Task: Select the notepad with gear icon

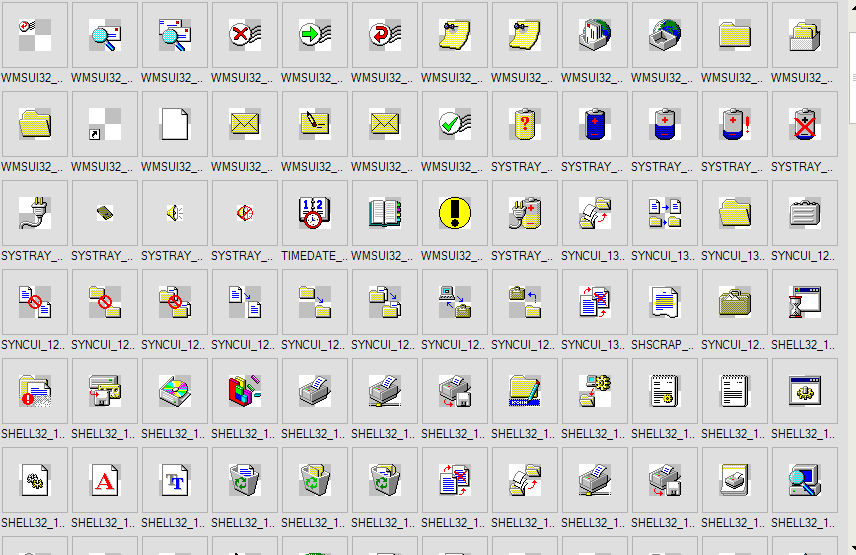Action: coord(664,391)
